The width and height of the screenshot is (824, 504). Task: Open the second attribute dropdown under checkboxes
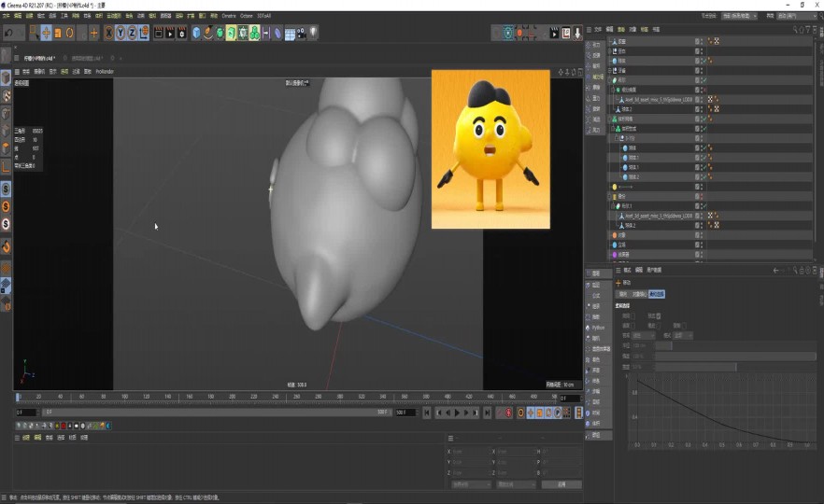683,335
